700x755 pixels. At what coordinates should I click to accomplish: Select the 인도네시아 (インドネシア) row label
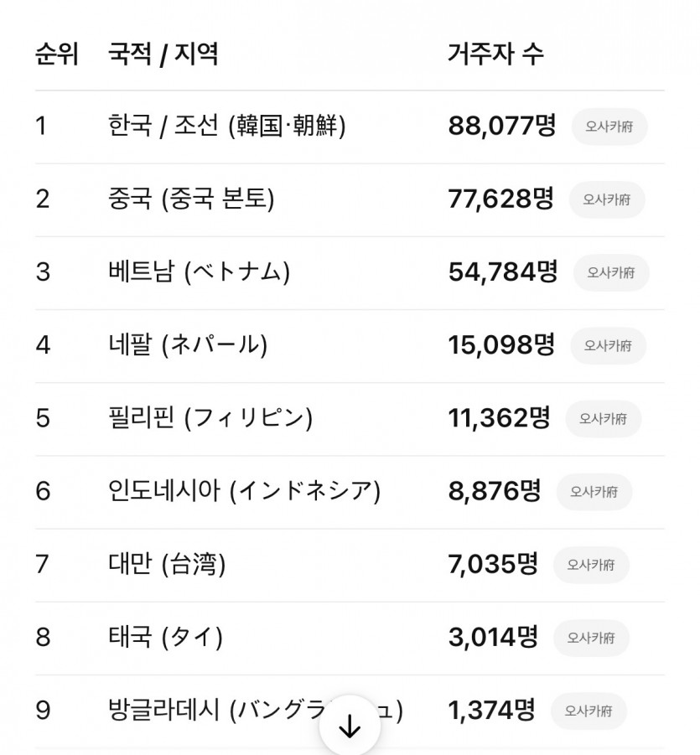tap(244, 491)
